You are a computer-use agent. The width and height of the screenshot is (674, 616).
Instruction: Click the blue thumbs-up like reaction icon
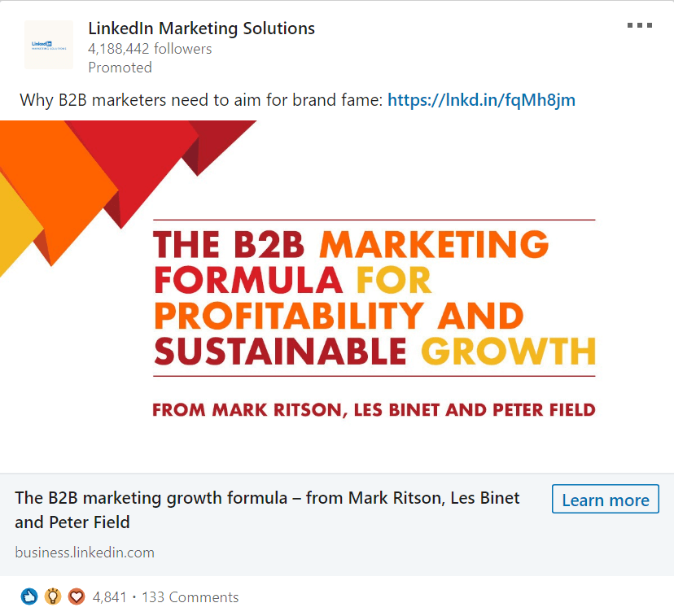point(29,596)
